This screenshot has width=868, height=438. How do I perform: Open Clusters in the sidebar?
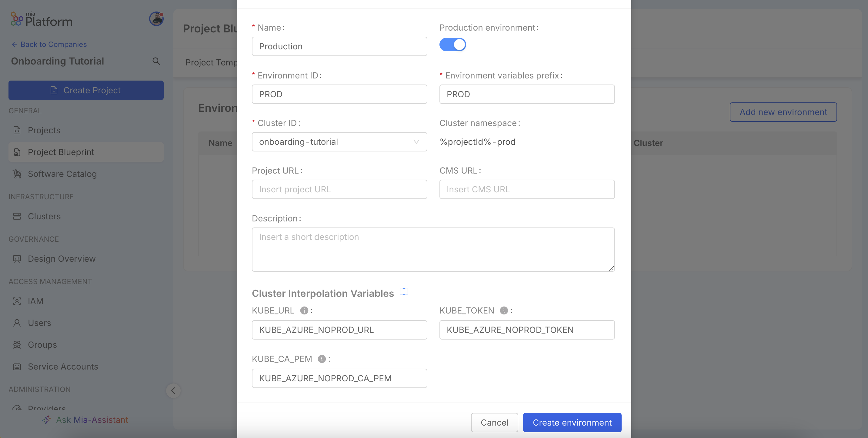[86, 217]
